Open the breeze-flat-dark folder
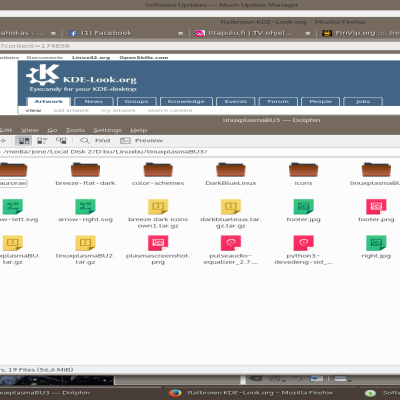The image size is (400, 400). [x=85, y=174]
